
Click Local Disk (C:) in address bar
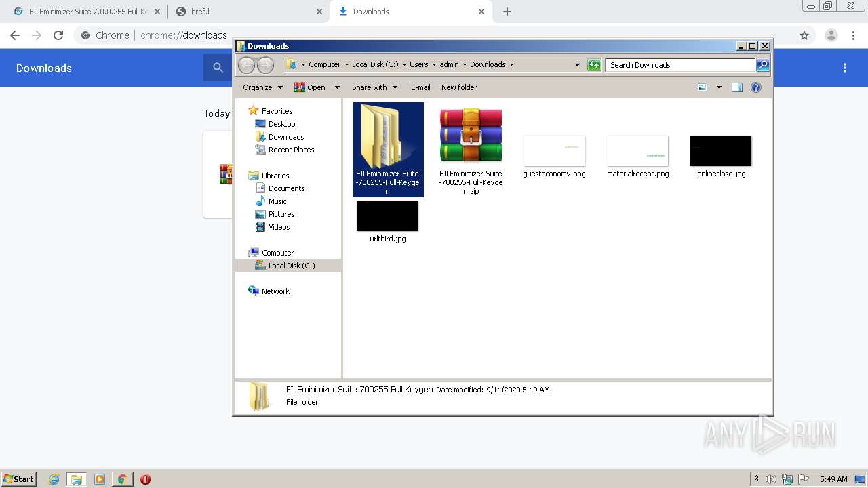pos(375,64)
